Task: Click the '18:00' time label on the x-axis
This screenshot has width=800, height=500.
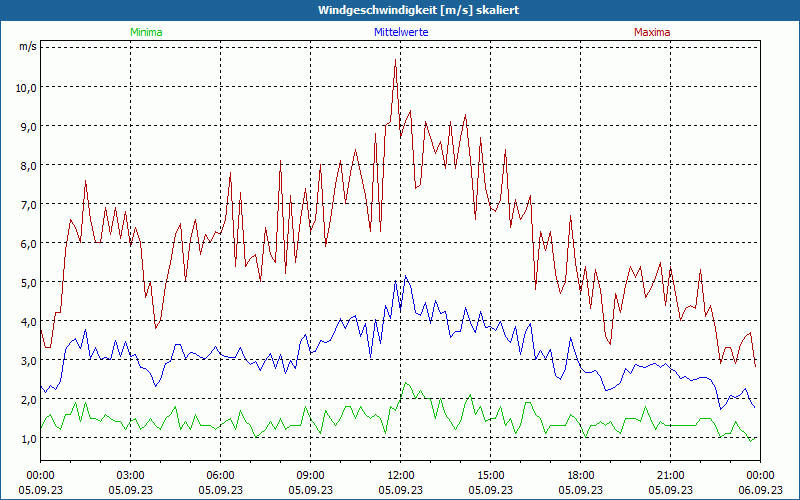Action: (581, 476)
